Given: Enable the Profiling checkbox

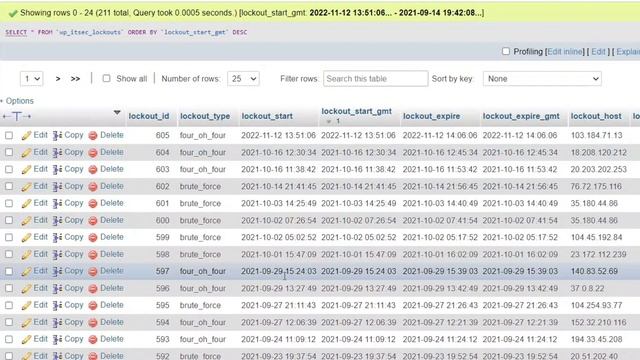Looking at the screenshot, I should [506, 51].
